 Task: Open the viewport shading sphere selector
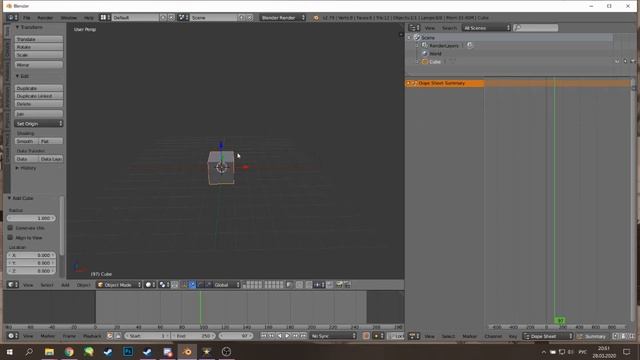coord(150,284)
